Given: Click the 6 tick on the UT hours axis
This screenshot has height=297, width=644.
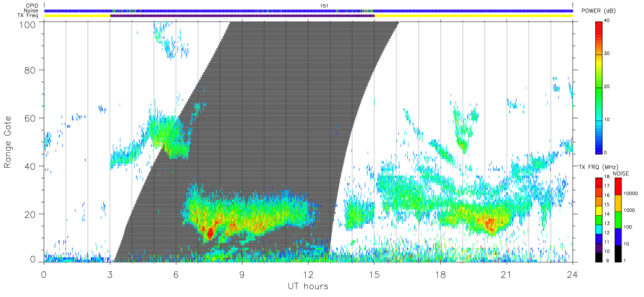Looking at the screenshot, I should point(176,274).
